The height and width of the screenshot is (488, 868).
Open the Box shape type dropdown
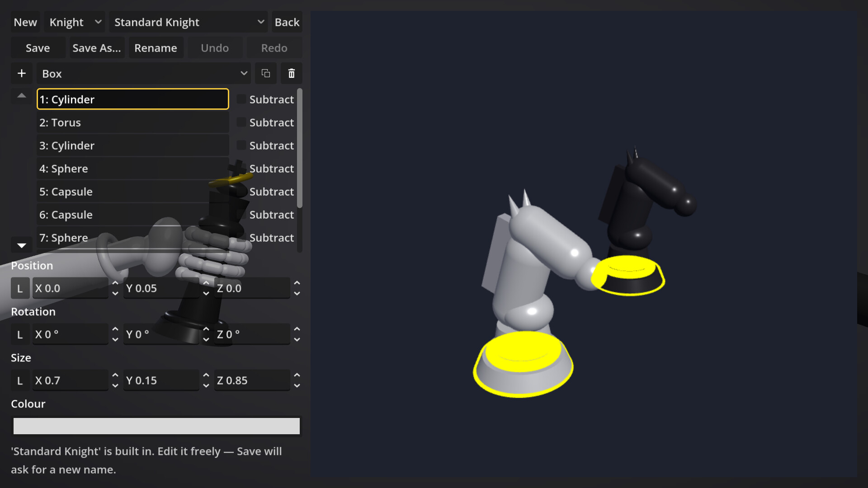144,73
